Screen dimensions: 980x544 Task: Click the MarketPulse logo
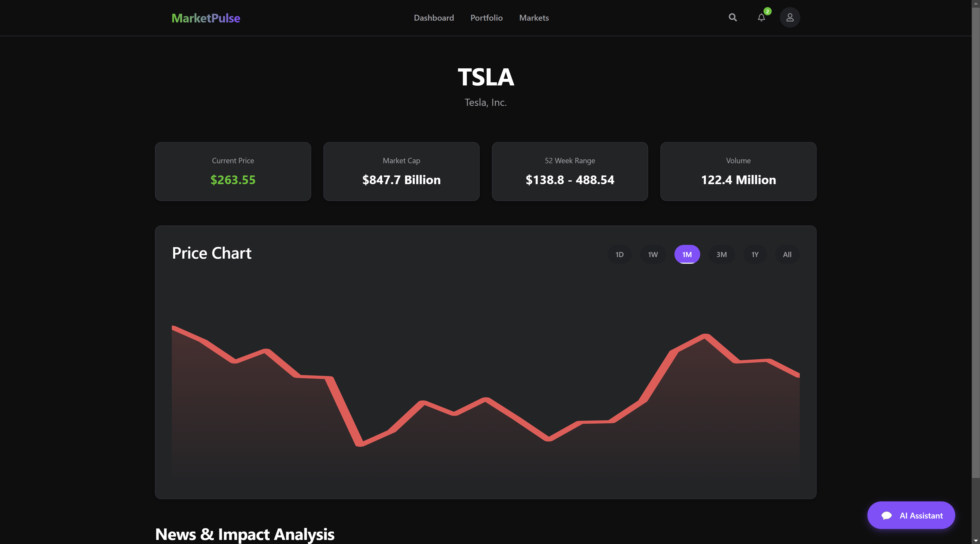click(x=206, y=18)
